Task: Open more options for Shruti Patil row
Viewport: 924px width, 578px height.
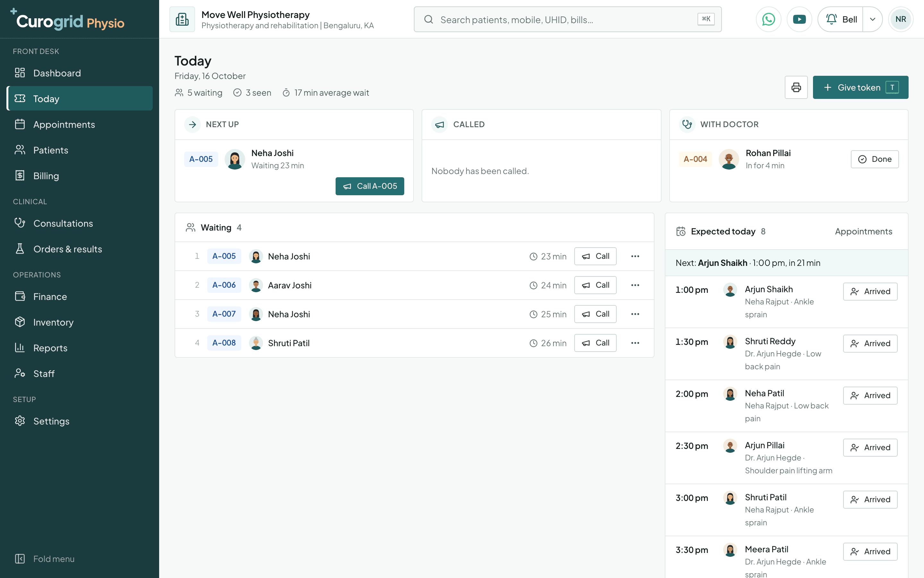Action: (635, 343)
